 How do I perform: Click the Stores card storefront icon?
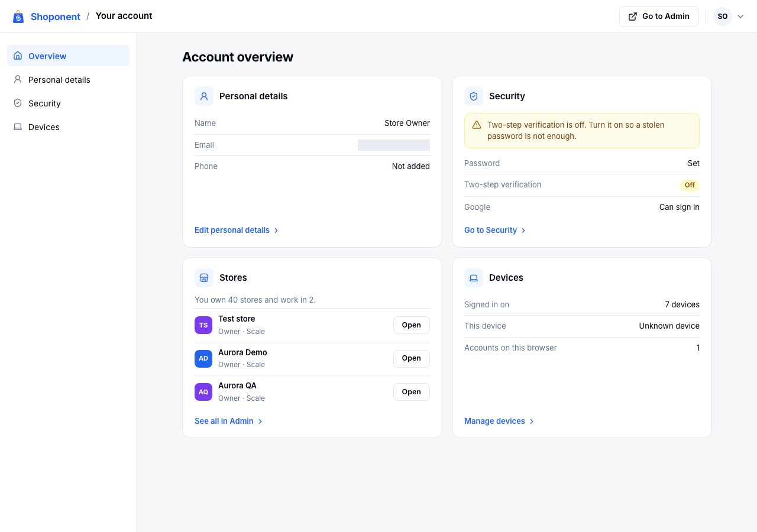[x=204, y=278]
